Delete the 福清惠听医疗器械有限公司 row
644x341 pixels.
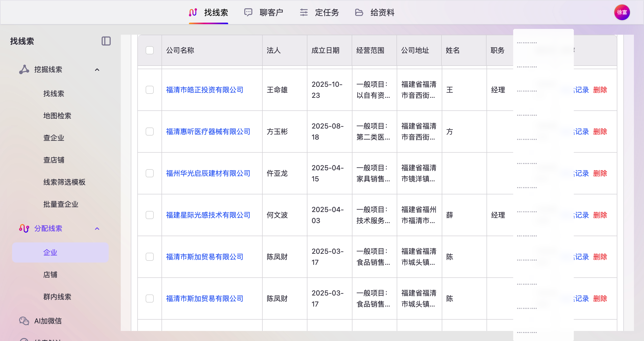600,132
